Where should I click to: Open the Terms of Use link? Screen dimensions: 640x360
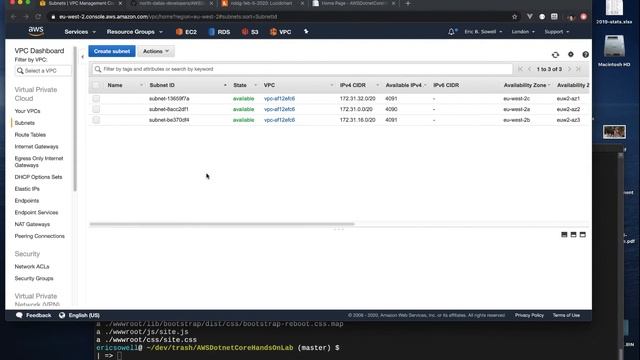click(x=566, y=315)
